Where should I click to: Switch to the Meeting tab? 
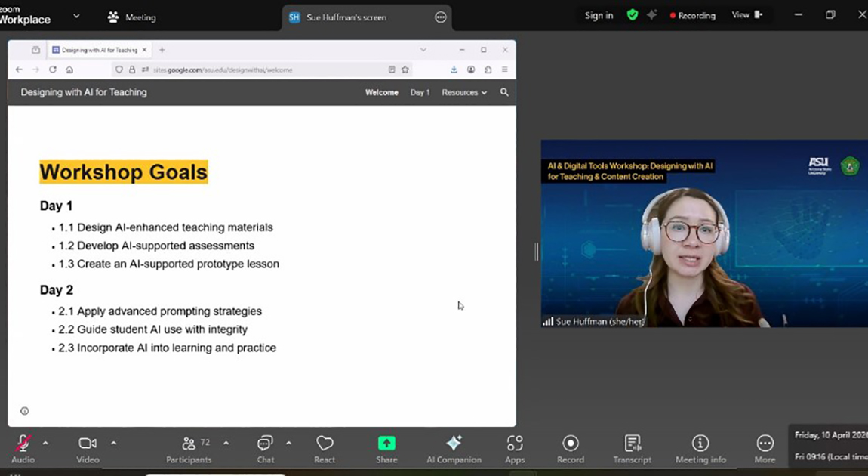[x=132, y=17]
